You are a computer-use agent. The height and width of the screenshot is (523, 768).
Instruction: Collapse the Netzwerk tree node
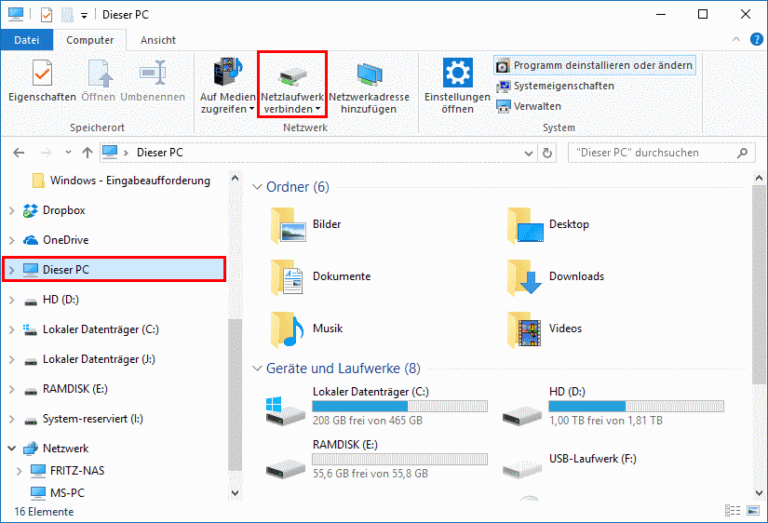[12, 449]
